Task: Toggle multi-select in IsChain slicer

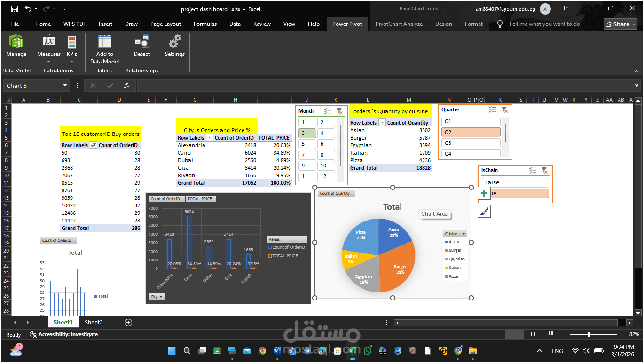Action: click(x=533, y=170)
